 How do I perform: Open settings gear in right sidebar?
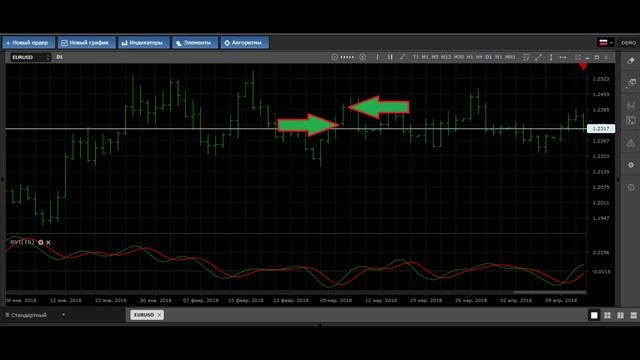pos(631,165)
